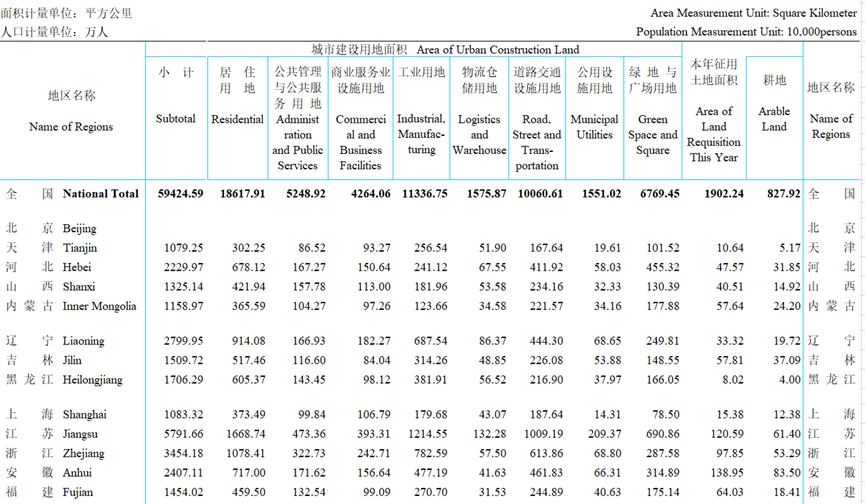Viewport: 865px width, 504px height.
Task: Click Anhui's arable land value 83.50
Action: click(x=783, y=473)
